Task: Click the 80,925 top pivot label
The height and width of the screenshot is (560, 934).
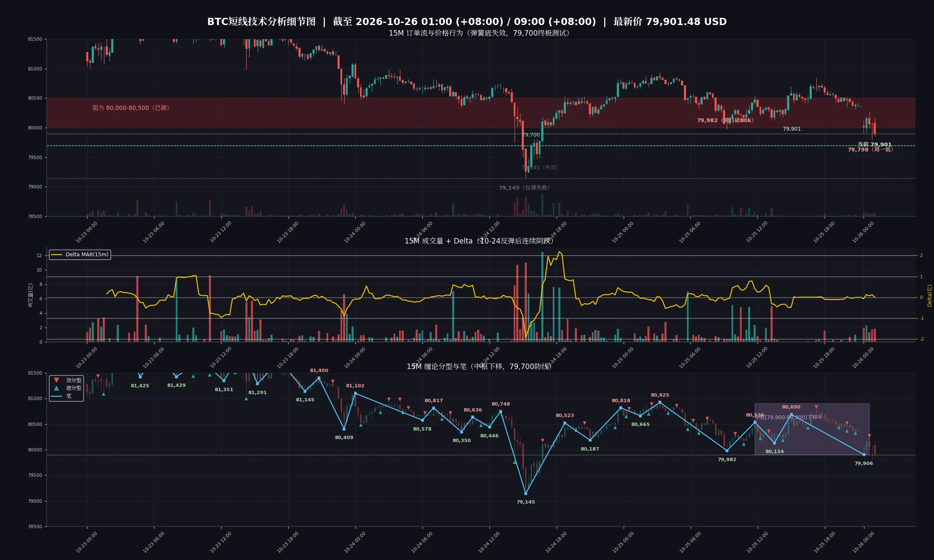Action: point(660,395)
